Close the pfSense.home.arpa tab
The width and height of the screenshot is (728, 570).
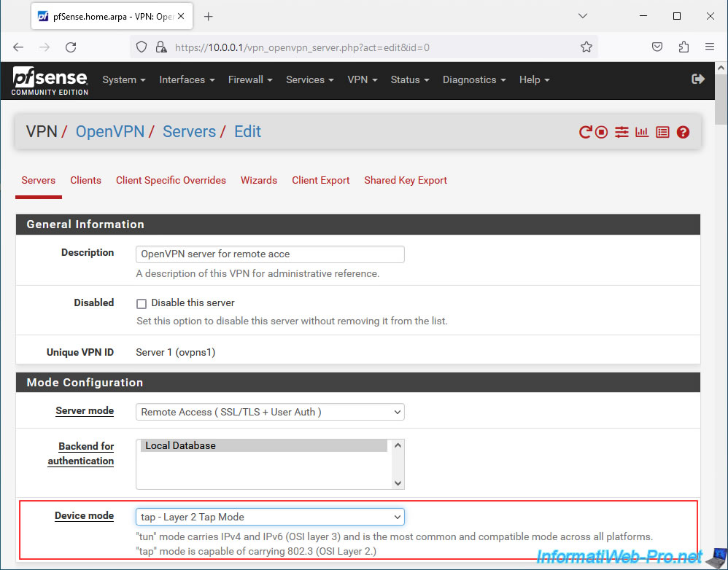[181, 16]
